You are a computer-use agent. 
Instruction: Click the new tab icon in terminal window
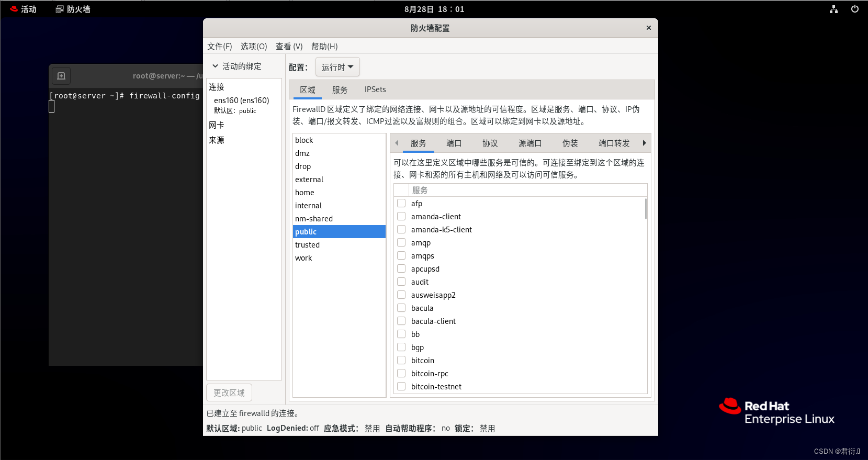point(61,76)
